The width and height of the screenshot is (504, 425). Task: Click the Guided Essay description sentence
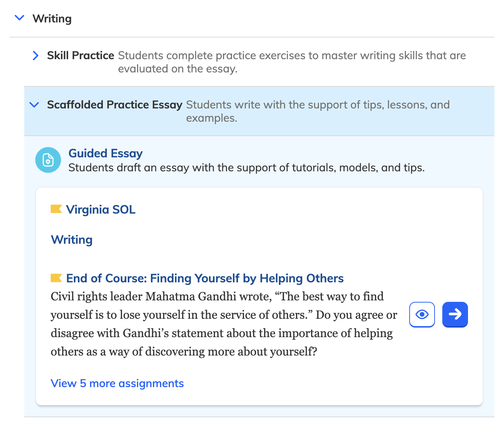[246, 168]
